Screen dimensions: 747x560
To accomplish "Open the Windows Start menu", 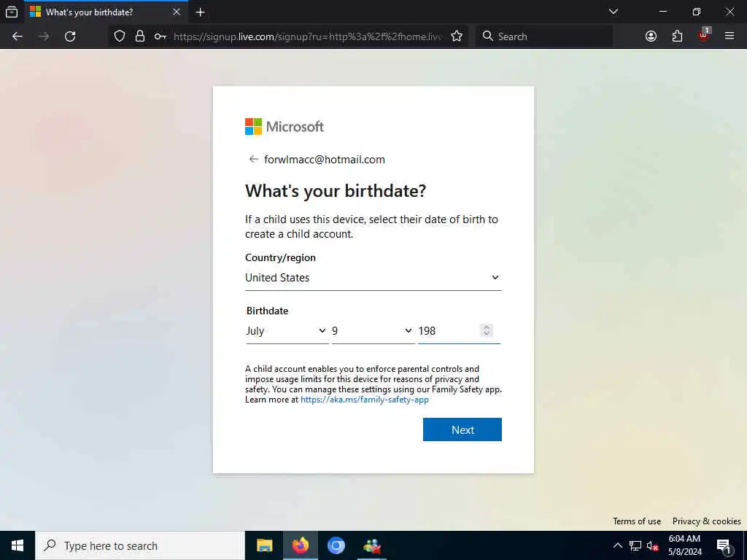I will [18, 545].
